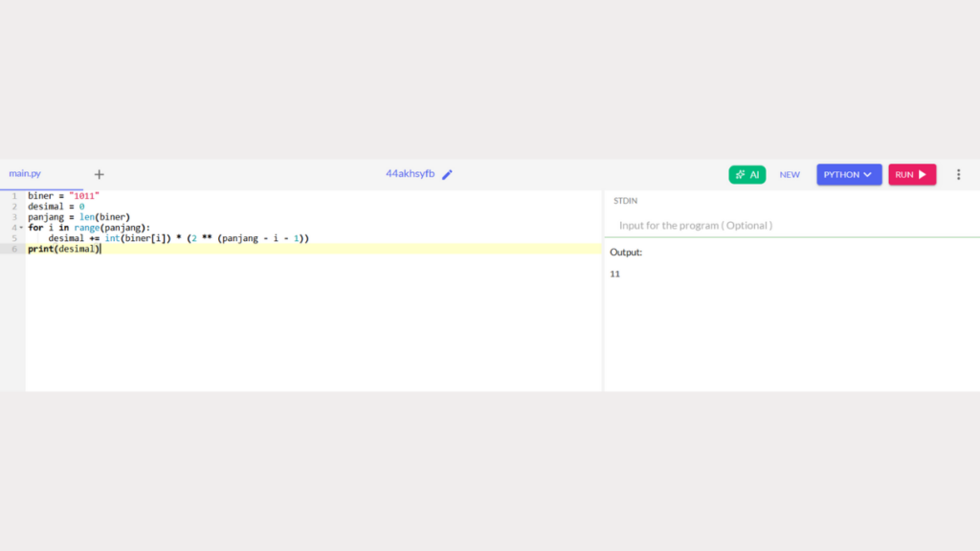Open the AI assistant with the sparkle button
The width and height of the screenshot is (980, 551).
click(x=746, y=174)
